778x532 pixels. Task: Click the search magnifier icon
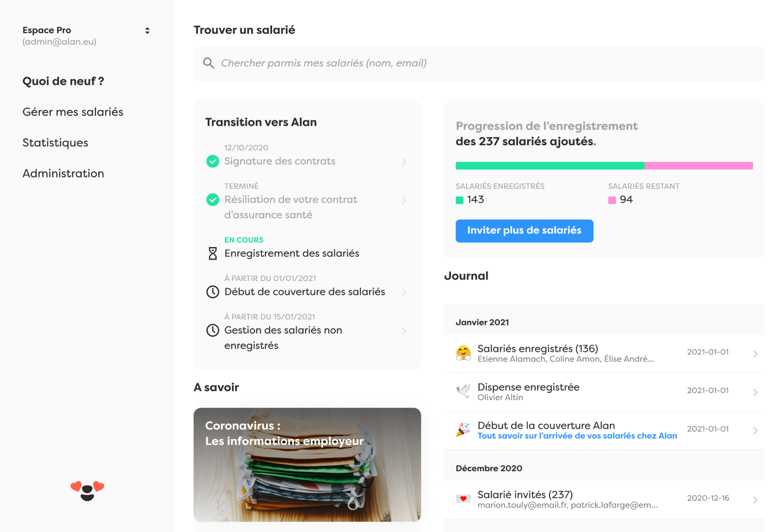point(209,63)
